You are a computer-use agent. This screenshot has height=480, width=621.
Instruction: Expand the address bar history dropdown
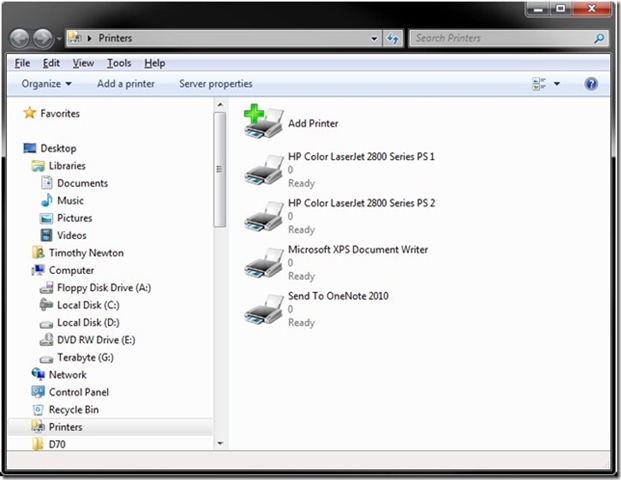(x=374, y=39)
